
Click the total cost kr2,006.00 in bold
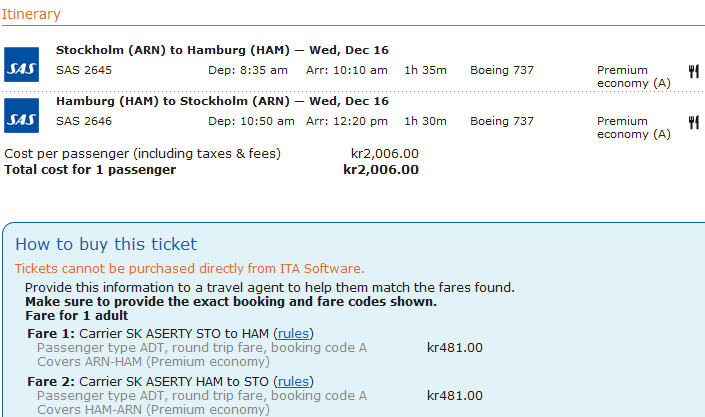380,169
